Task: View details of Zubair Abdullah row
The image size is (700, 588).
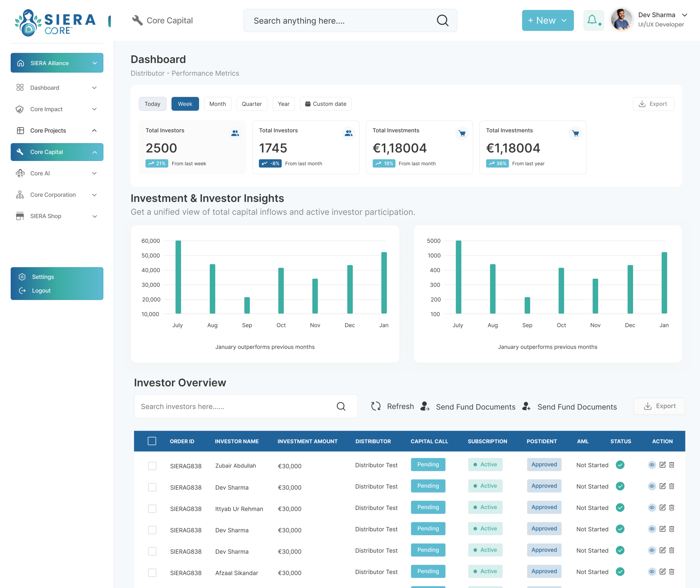Action: click(x=652, y=465)
